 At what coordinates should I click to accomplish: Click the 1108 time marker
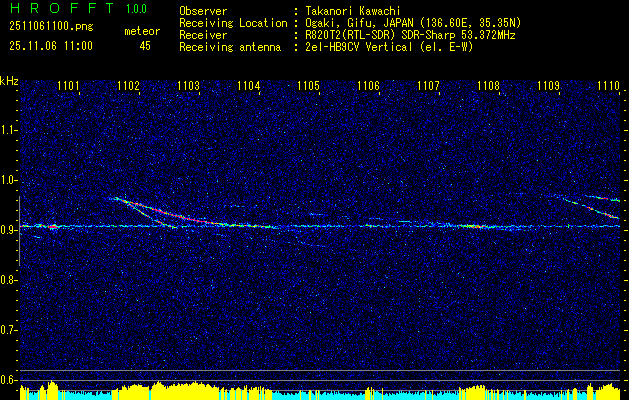(x=489, y=85)
